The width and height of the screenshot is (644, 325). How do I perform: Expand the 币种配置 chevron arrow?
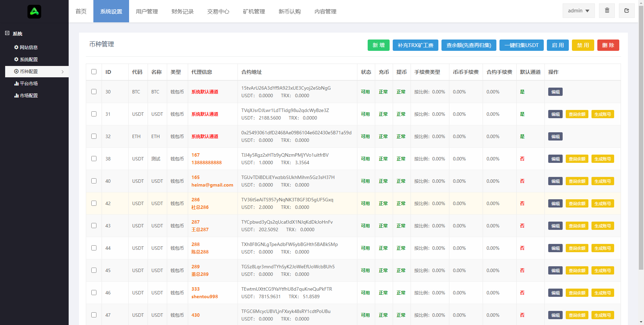coord(63,71)
